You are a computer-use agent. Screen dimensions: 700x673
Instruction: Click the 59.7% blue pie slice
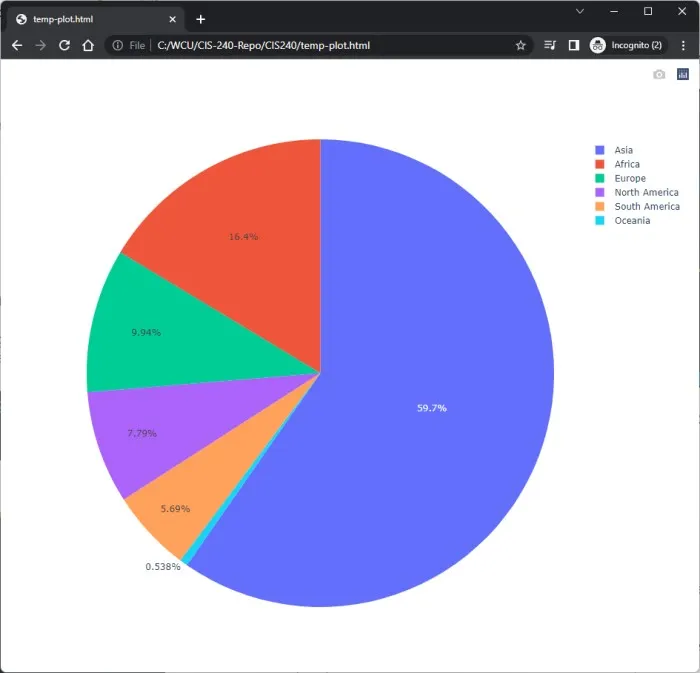[432, 408]
